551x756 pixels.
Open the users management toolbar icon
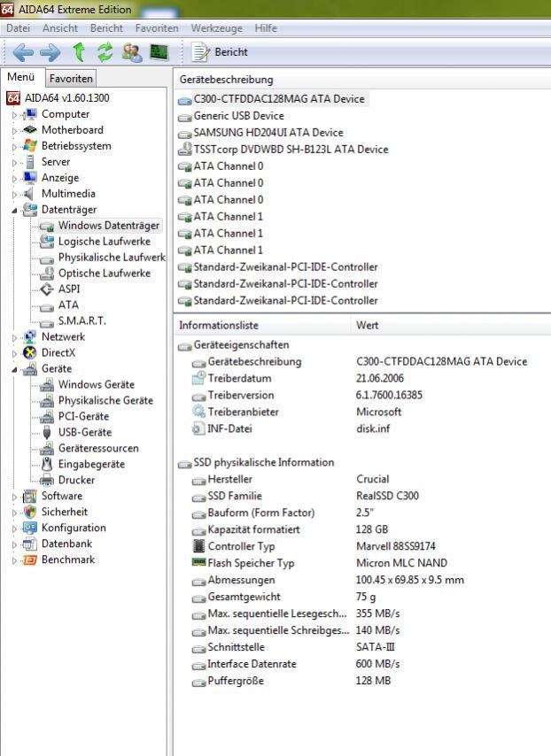(132, 52)
